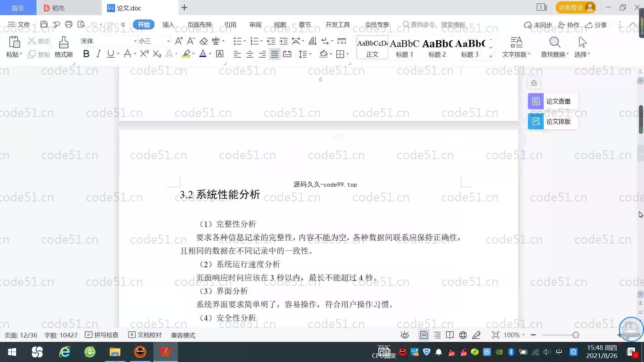Toggle underline formatting
Screen dimensions: 644x362
click(x=110, y=54)
